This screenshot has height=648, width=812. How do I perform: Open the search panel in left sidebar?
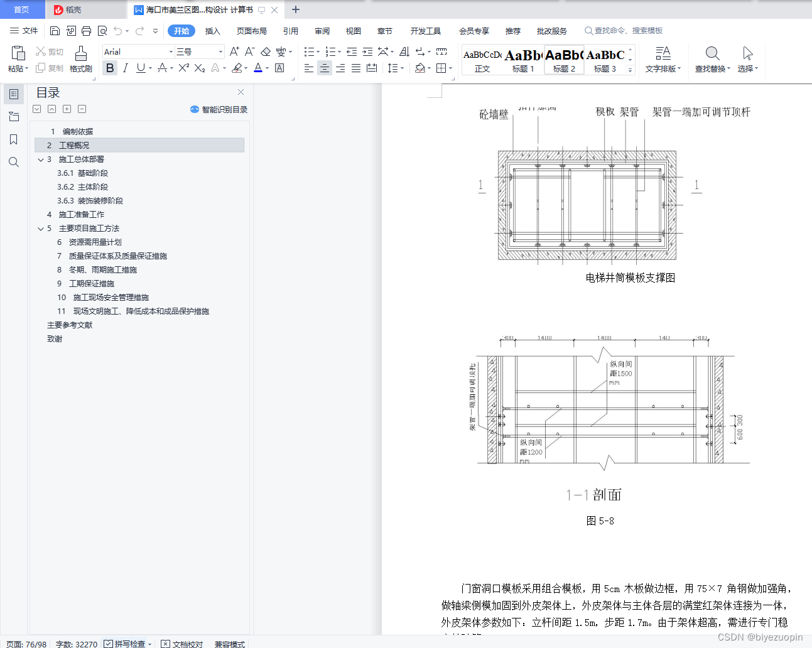pos(14,162)
